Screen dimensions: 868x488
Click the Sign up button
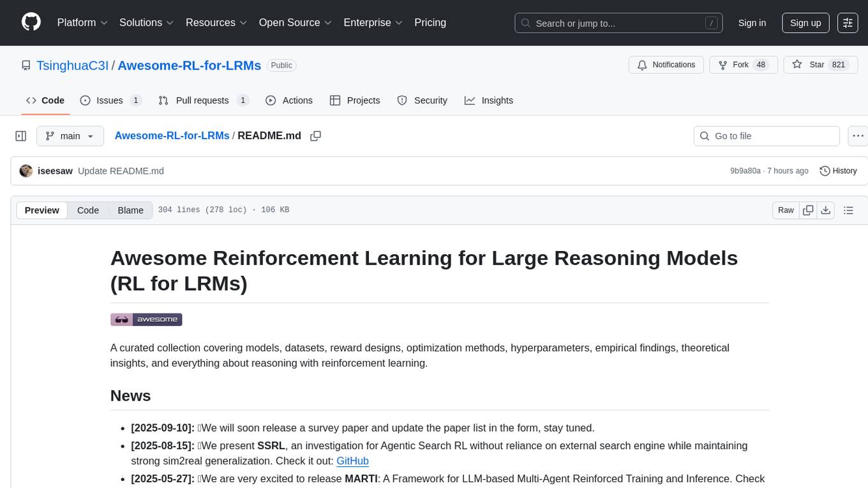(805, 23)
